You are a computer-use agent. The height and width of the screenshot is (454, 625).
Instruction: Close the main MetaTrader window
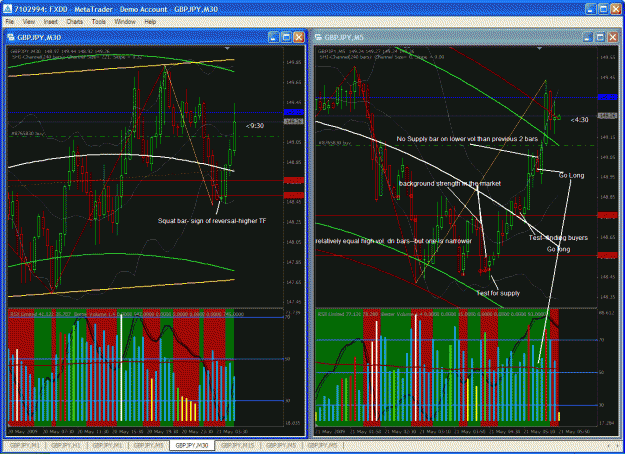click(616, 9)
